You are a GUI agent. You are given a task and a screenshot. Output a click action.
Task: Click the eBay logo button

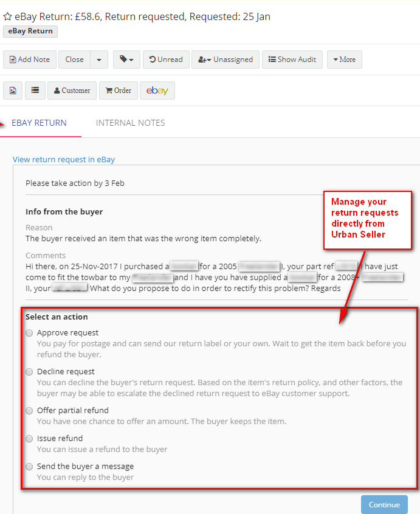pos(157,91)
